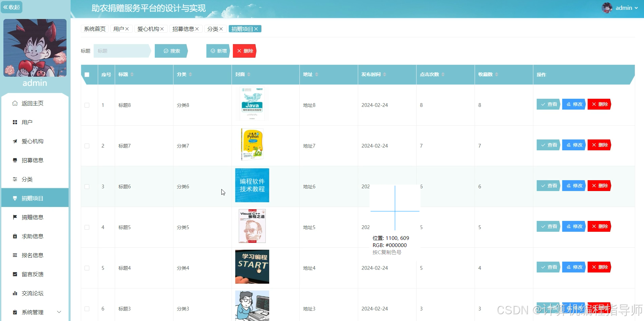Check the checkbox for row 标题4

[x=87, y=268]
